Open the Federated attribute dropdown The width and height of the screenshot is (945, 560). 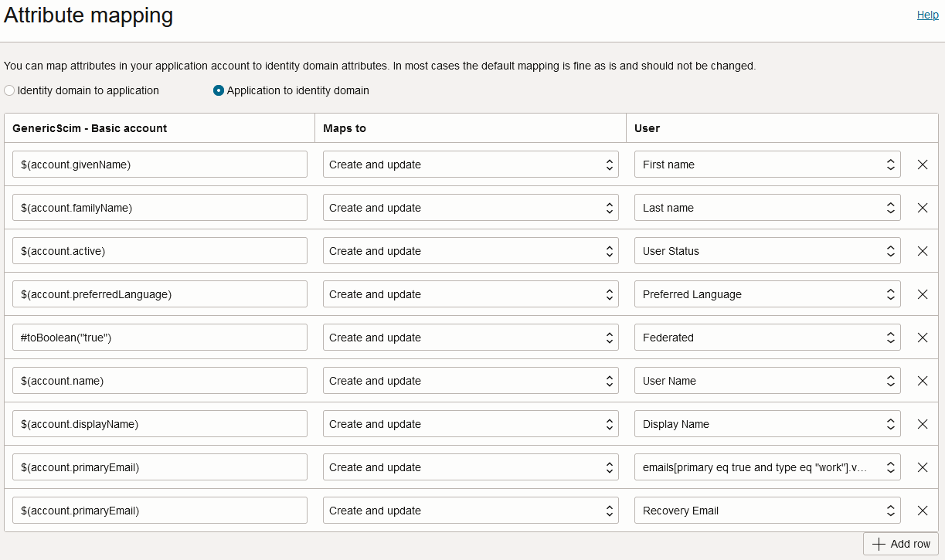pyautogui.click(x=767, y=338)
